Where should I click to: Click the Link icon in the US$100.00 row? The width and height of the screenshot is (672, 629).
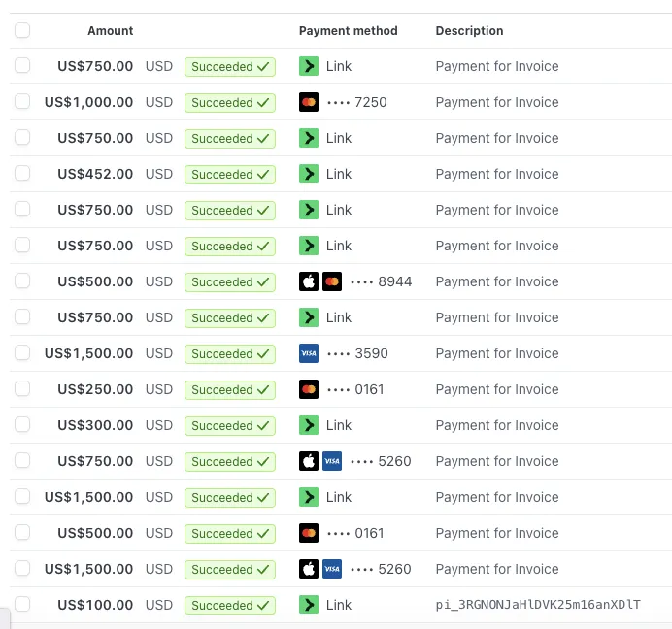(309, 605)
